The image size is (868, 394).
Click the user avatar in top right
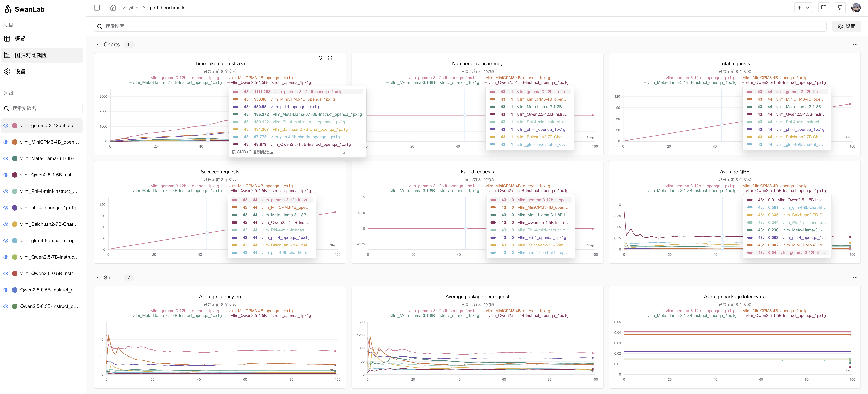[856, 7]
